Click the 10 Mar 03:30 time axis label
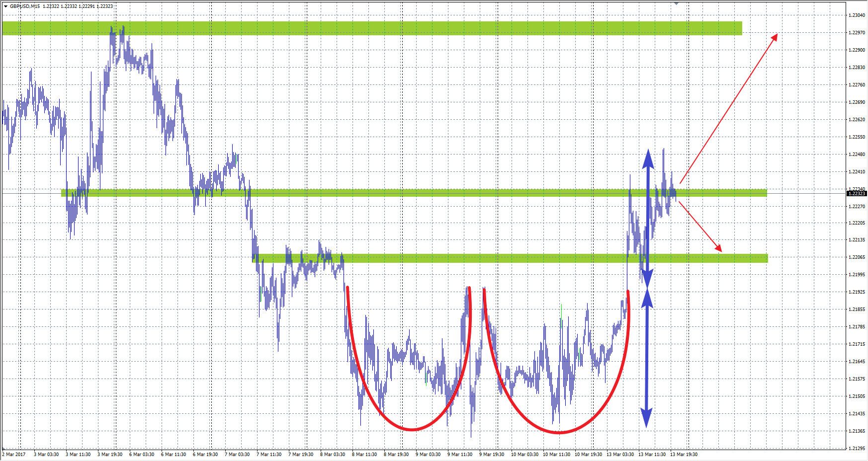The height and width of the screenshot is (461, 868). [524, 455]
